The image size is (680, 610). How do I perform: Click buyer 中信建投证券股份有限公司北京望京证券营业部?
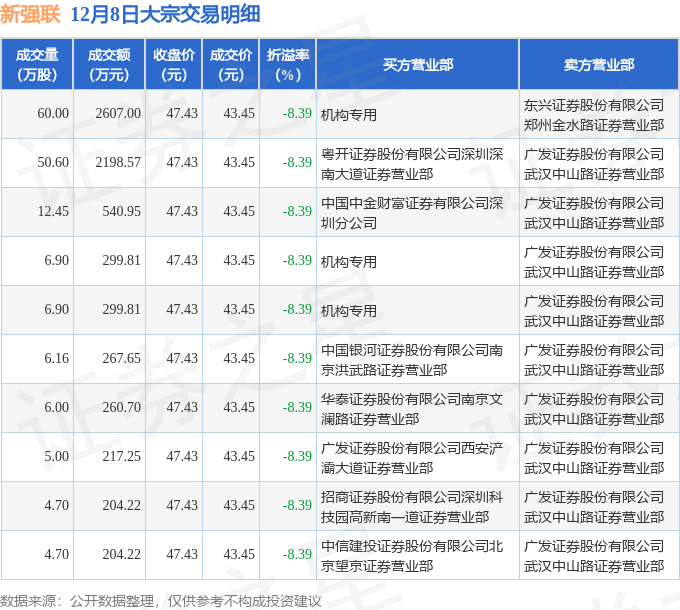pos(412,556)
